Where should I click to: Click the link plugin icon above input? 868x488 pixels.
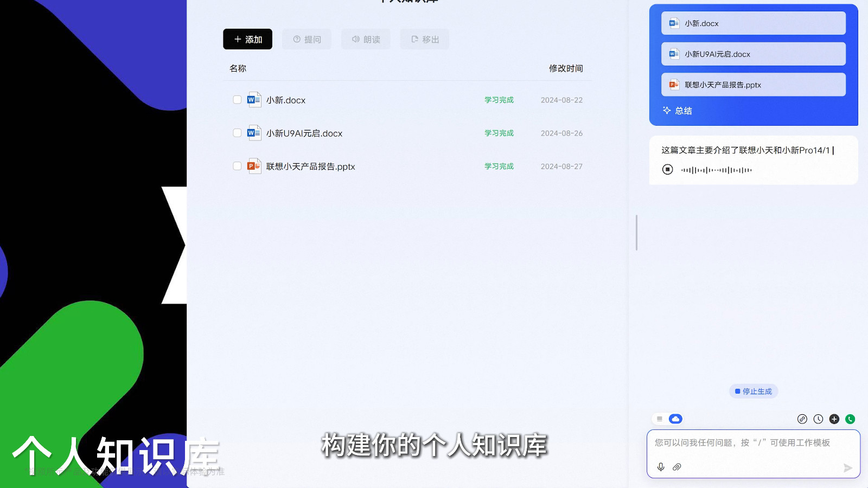(802, 419)
